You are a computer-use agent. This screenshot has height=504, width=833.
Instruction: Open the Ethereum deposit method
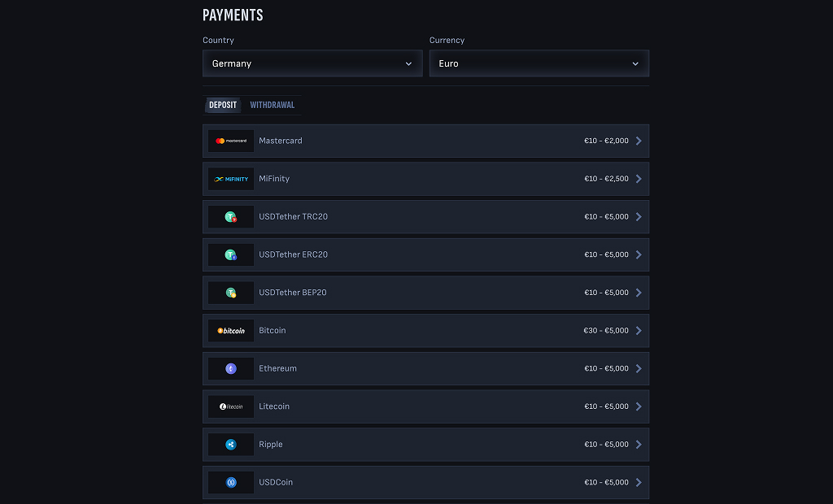[425, 368]
